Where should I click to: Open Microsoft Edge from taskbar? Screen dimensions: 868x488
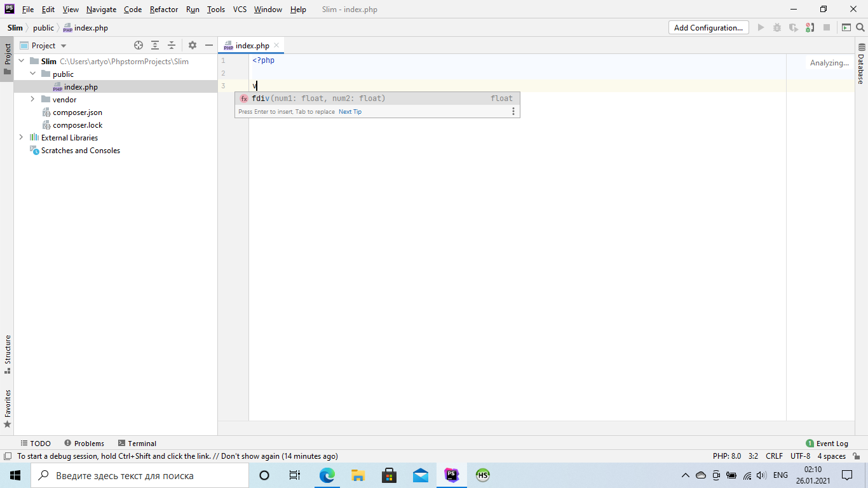click(327, 475)
